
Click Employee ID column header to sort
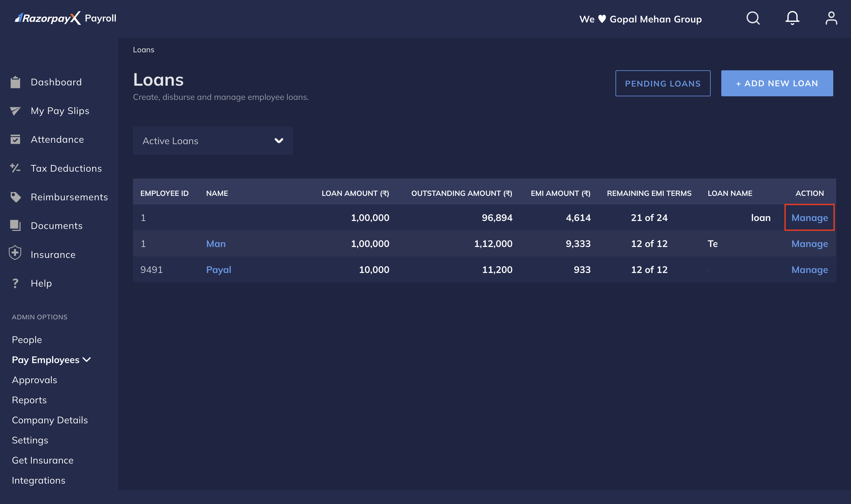(x=165, y=193)
